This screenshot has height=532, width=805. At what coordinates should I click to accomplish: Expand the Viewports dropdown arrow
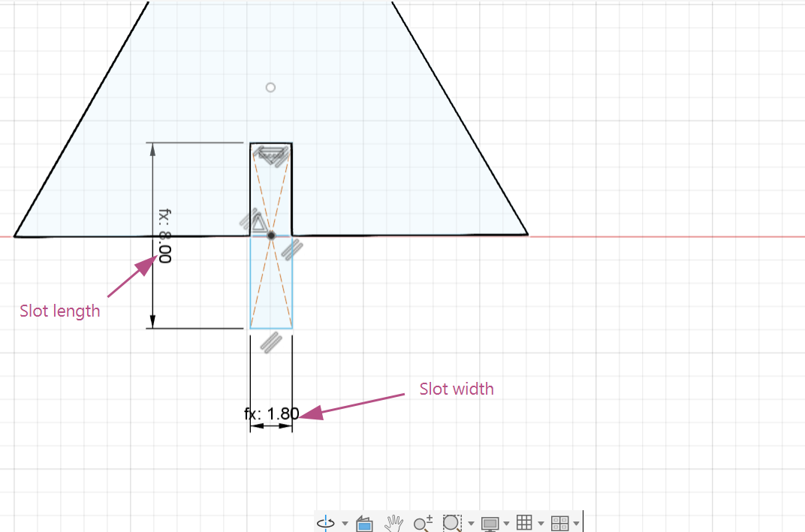click(x=577, y=524)
